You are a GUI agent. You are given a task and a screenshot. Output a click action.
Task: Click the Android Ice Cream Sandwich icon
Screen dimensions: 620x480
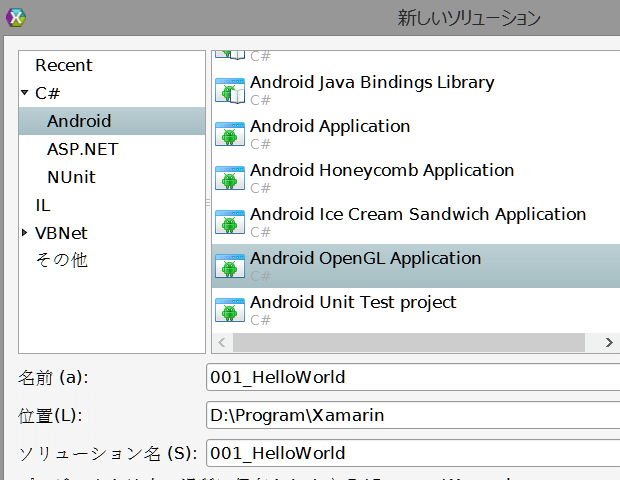(230, 222)
